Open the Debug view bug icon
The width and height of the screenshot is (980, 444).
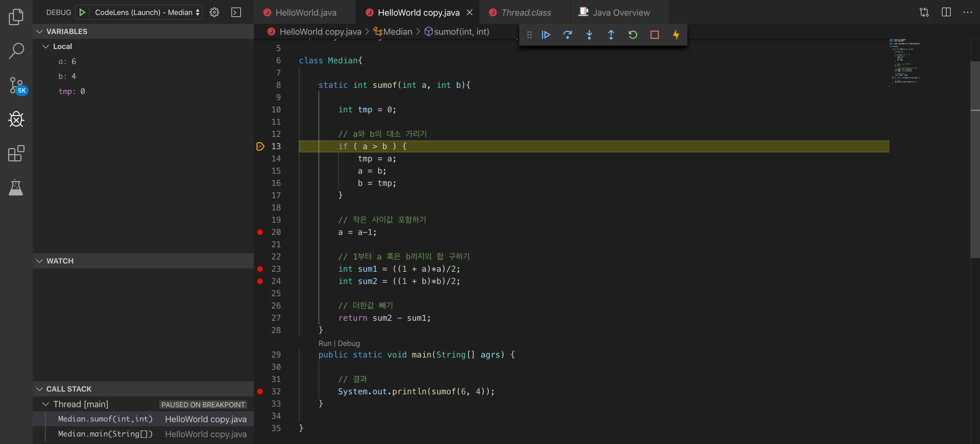pyautogui.click(x=16, y=119)
